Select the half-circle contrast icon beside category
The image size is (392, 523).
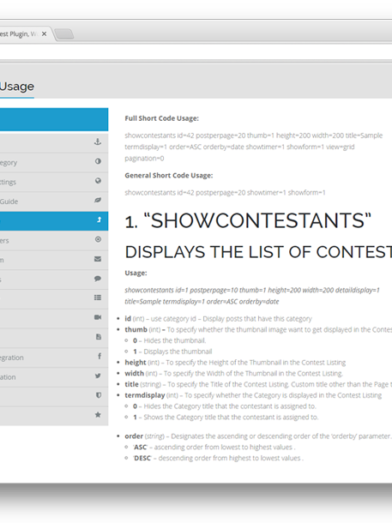point(98,161)
